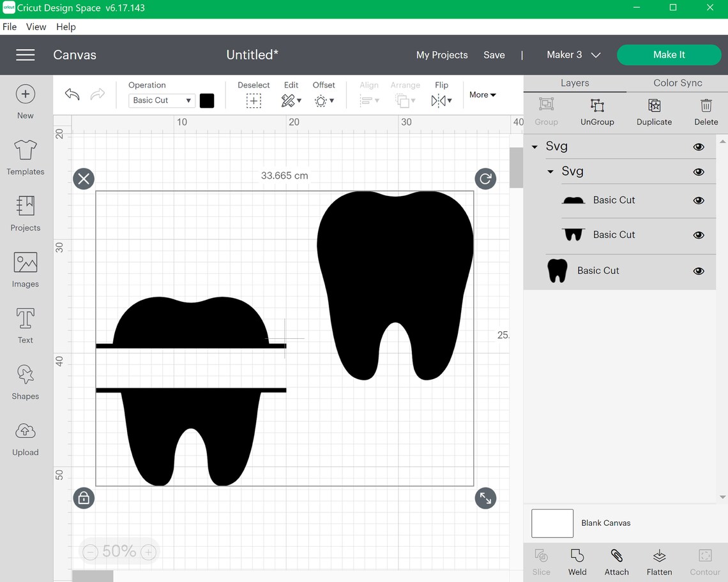Click the Make It button
Screen dimensions: 728x582
[669, 55]
